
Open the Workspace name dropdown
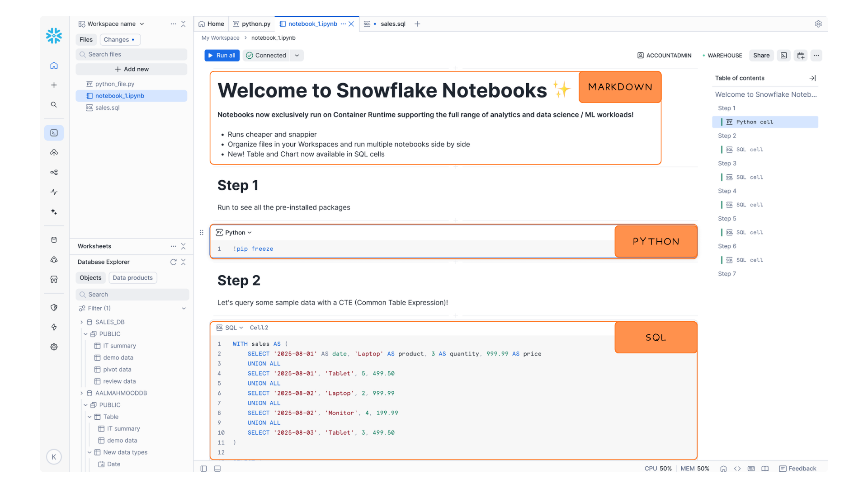[x=112, y=24]
